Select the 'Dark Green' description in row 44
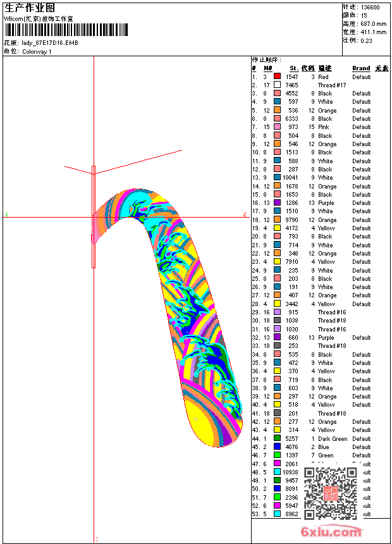The width and height of the screenshot is (392, 544). click(333, 438)
